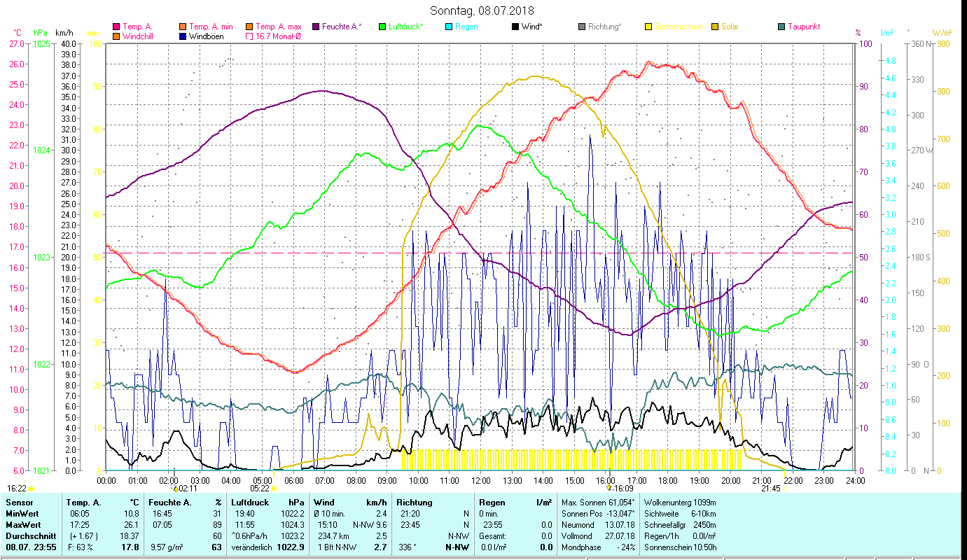Click the teal Taupunkt legend swatch
Viewport: 967px width, 560px height.
point(781,27)
